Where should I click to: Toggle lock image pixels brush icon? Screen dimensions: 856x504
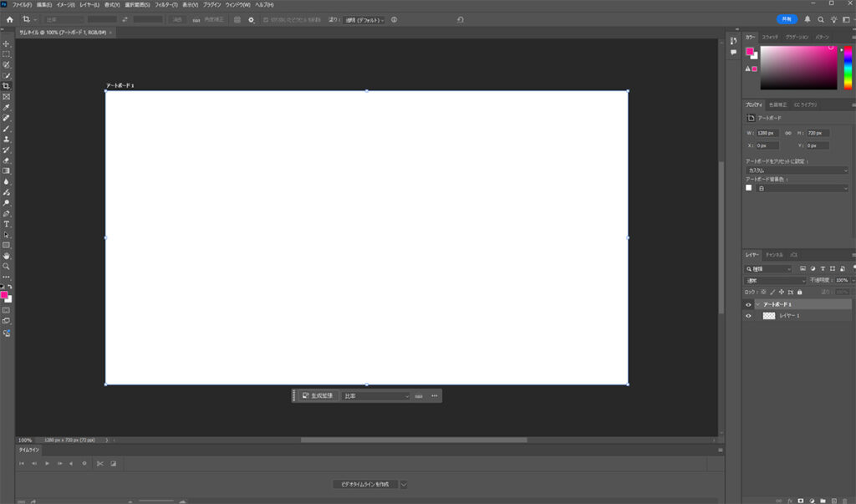tap(772, 293)
